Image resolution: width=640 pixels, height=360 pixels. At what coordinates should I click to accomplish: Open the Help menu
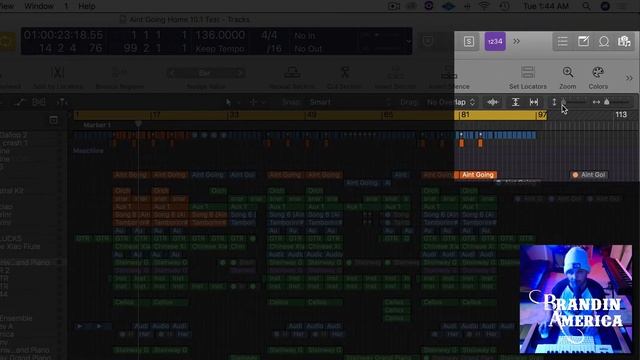(x=87, y=6)
